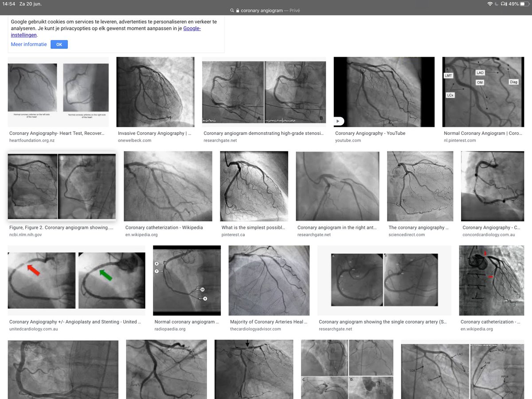Click the concordcardiology.com.au source text
This screenshot has height=399, width=532.
[489, 235]
